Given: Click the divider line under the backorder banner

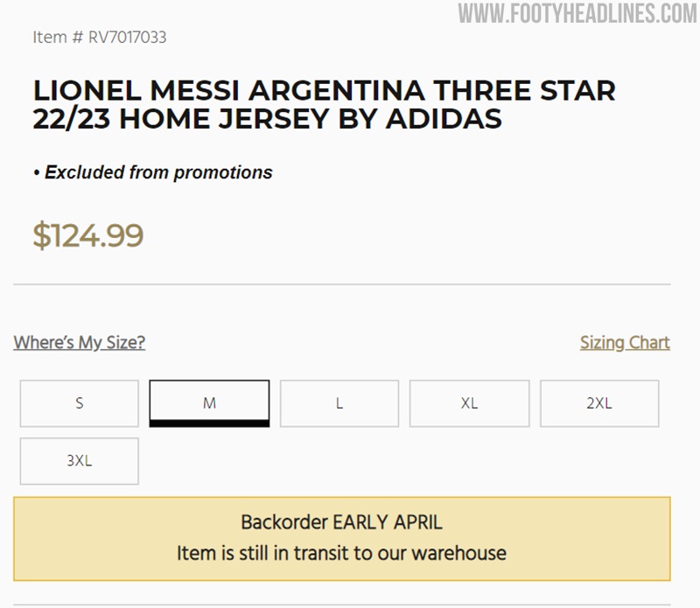Looking at the screenshot, I should pos(341,605).
